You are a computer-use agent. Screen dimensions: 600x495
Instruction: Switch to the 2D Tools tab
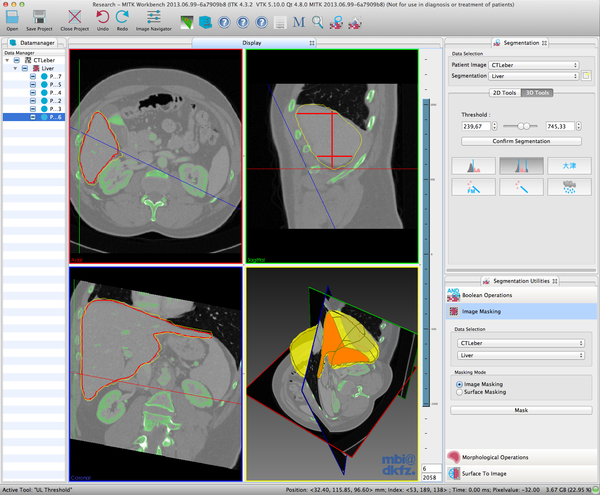tap(504, 93)
